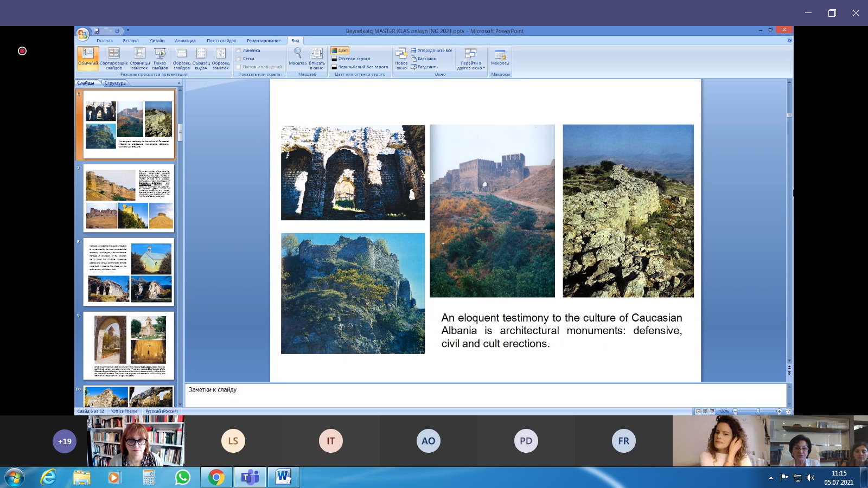Select the Слайды pane tab

coord(86,83)
